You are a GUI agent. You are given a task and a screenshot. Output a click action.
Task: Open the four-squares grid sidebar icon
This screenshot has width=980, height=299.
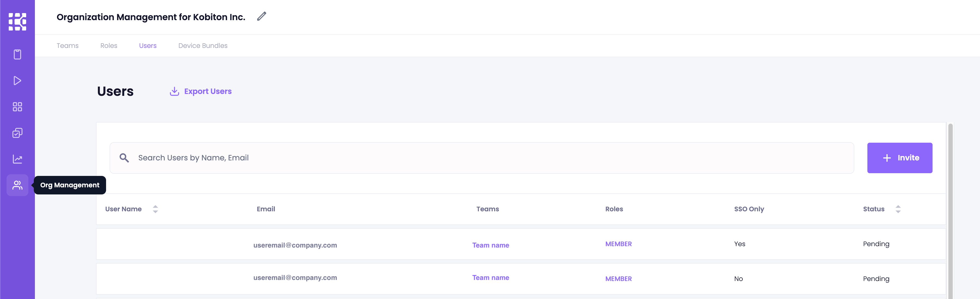tap(17, 107)
